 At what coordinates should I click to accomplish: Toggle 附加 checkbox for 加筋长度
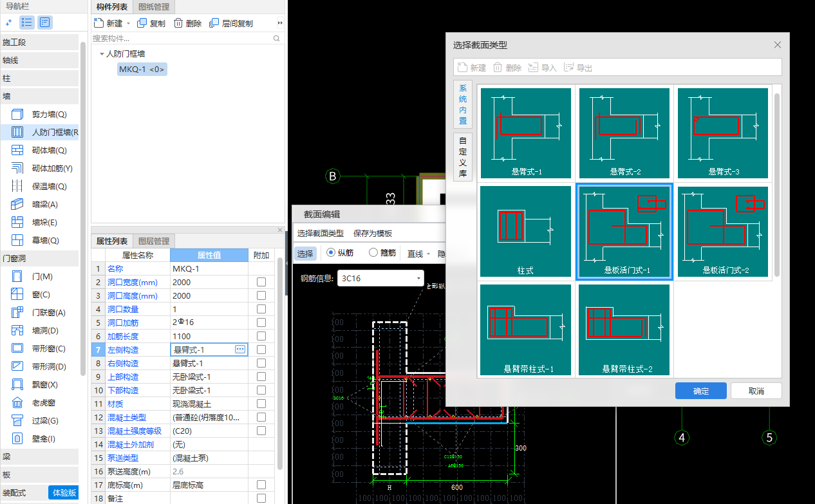pyautogui.click(x=261, y=336)
